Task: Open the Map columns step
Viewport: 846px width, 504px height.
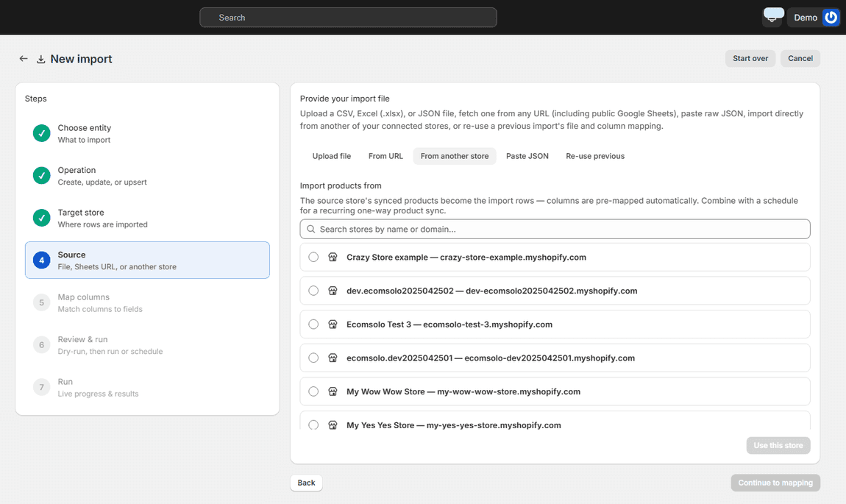Action: coord(146,302)
